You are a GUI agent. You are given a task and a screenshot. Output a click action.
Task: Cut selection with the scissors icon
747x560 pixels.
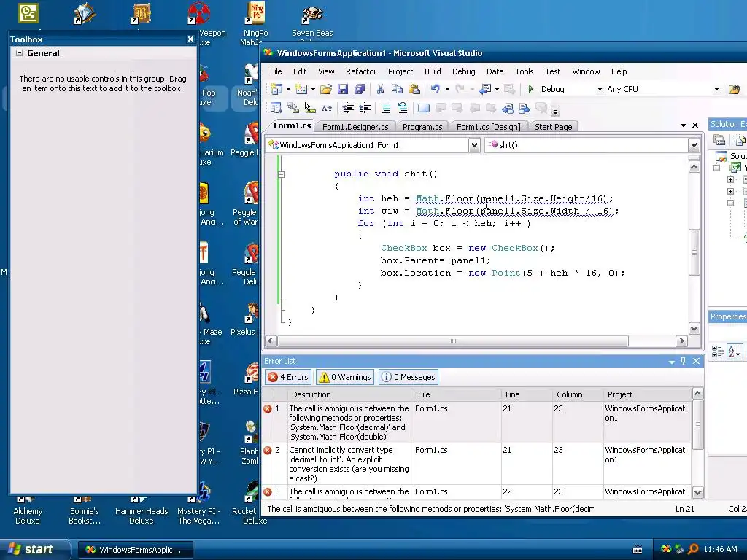click(x=380, y=89)
